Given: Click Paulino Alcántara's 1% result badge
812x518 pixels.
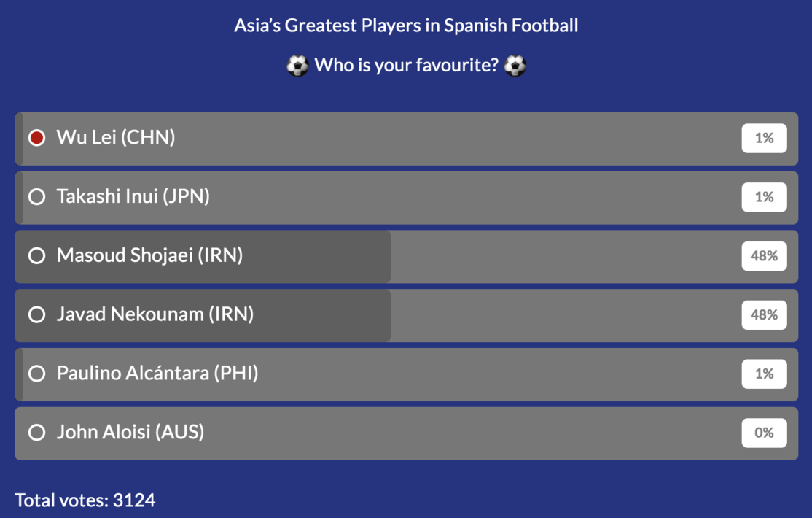Looking at the screenshot, I should click(764, 374).
